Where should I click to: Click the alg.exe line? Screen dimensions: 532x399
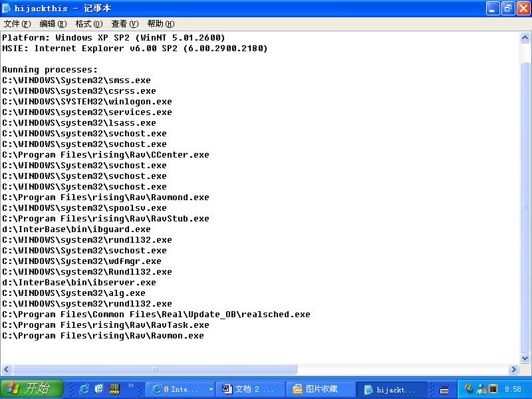click(x=74, y=293)
